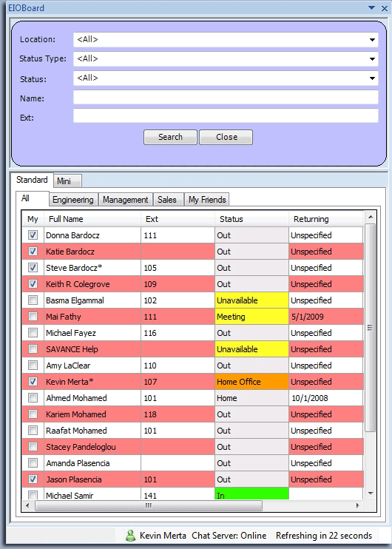The image size is (392, 549).
Task: Open Status cell dropdown for Basma Elgammal
Action: (x=251, y=300)
